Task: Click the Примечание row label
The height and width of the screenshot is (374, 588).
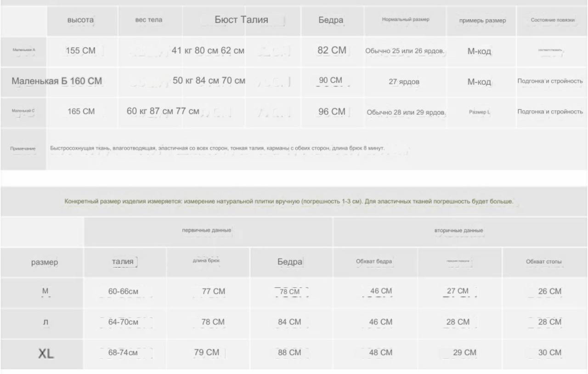Action: [x=23, y=148]
